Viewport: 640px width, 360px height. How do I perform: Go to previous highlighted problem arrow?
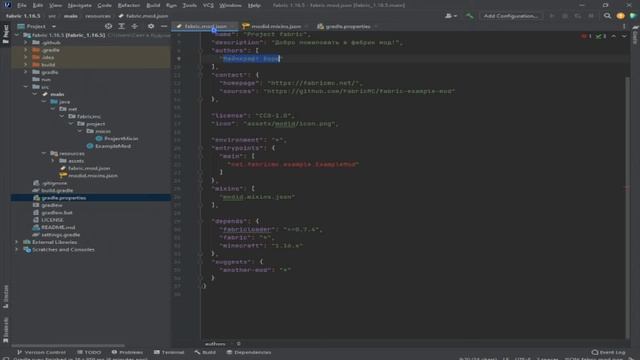614,36
